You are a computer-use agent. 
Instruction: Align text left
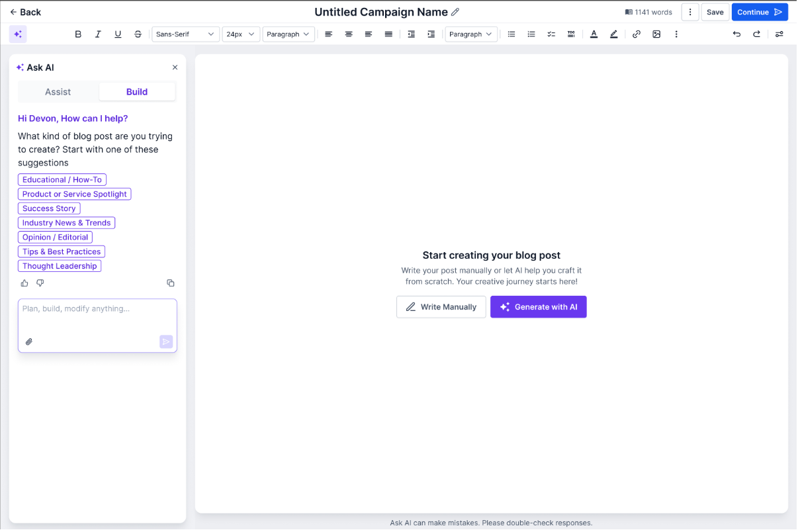pos(329,34)
